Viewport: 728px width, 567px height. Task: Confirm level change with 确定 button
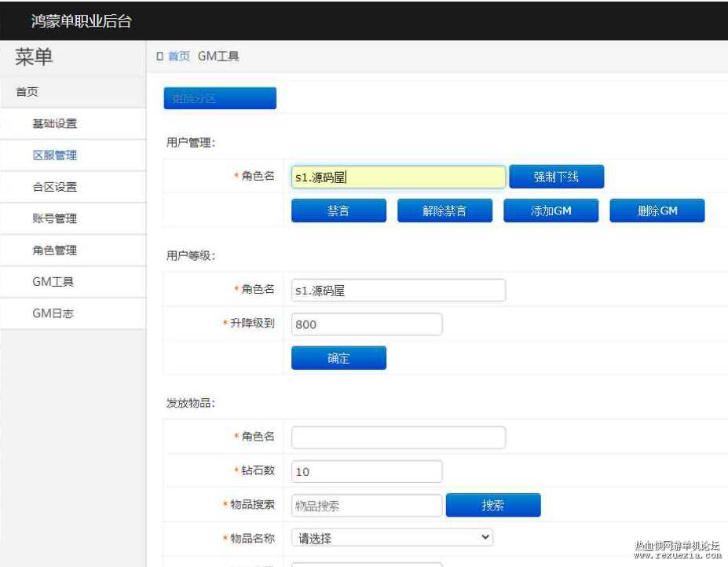click(x=338, y=357)
